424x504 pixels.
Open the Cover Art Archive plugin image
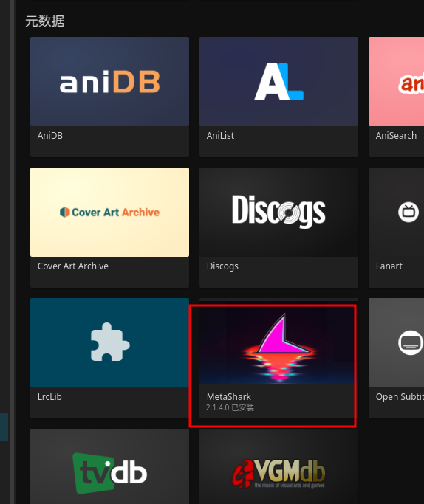(x=110, y=212)
